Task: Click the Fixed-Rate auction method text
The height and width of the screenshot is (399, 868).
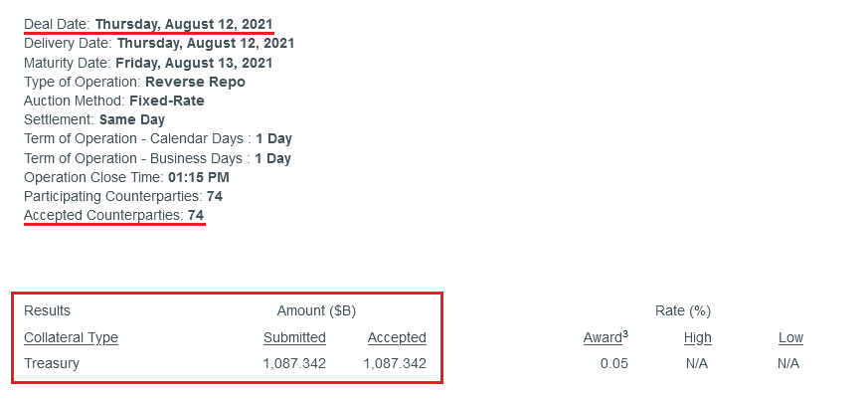Action: coord(167,100)
